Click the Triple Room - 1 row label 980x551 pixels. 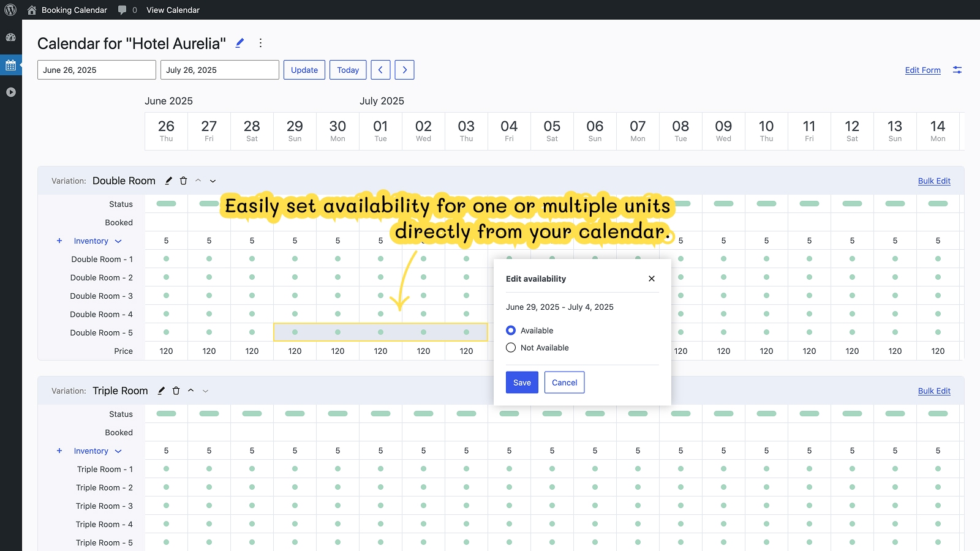[105, 469]
